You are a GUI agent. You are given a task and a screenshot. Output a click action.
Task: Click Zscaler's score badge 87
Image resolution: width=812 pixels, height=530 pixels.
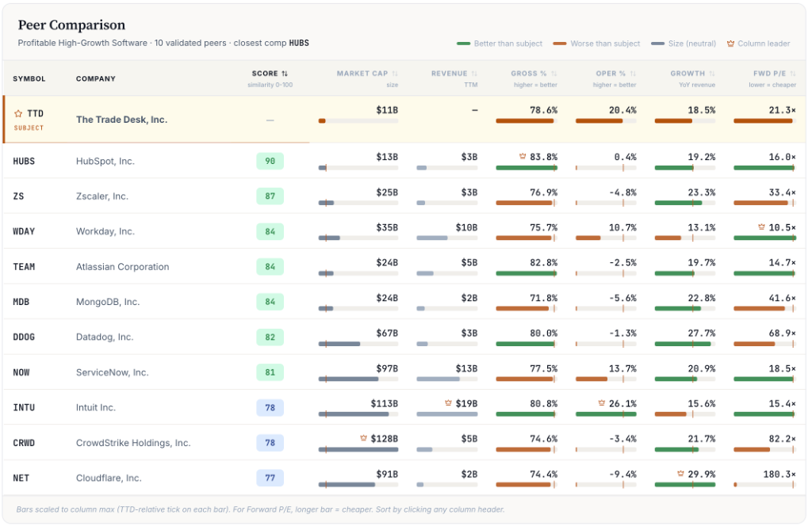click(270, 196)
